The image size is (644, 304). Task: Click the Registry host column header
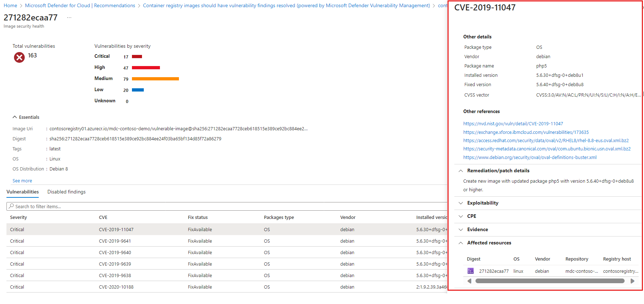[x=617, y=259]
